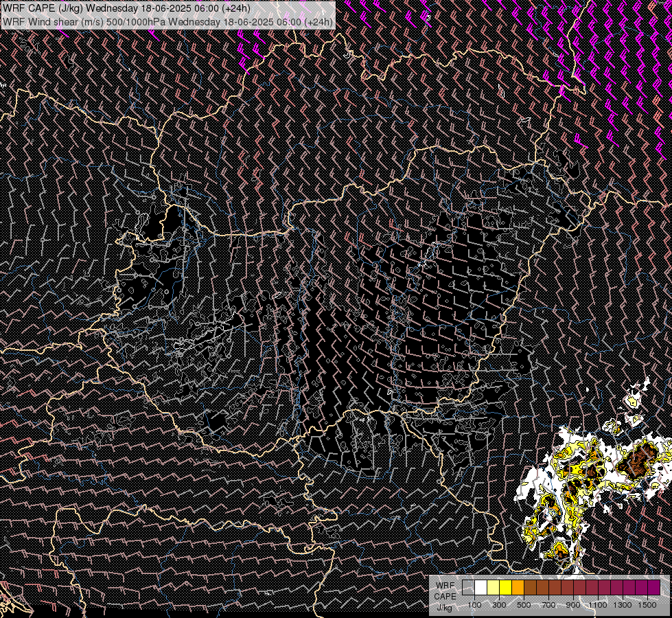Select the final purple legend swatch above 1500

[653, 588]
